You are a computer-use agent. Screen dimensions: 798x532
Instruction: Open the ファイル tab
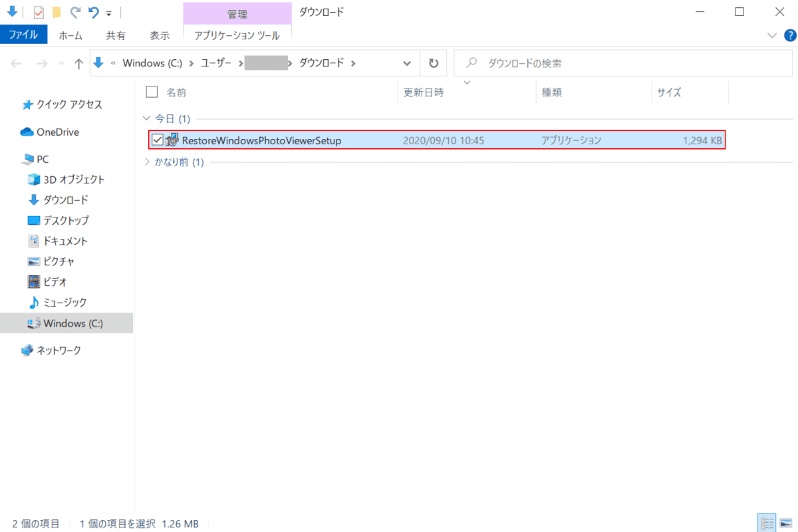click(x=23, y=35)
